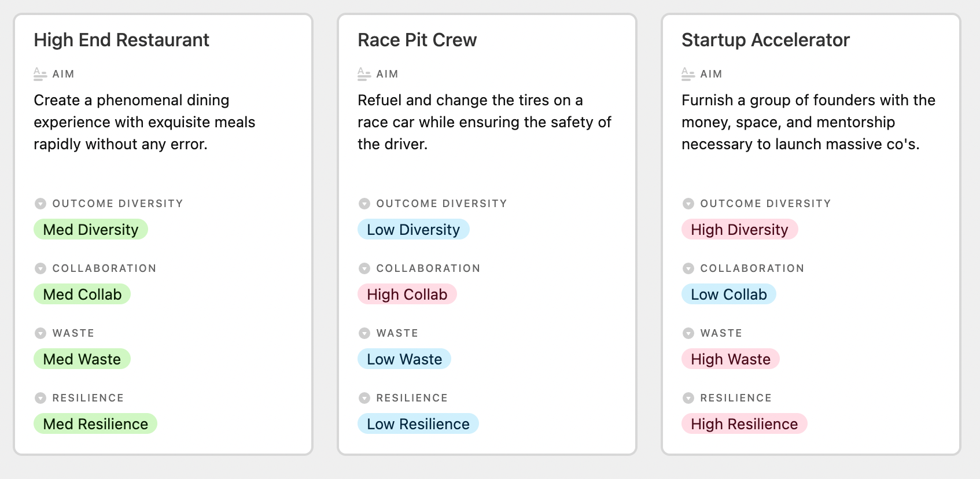This screenshot has height=479, width=980.
Task: Click select icon next to Startup Accelerator Resilience
Action: 688,398
